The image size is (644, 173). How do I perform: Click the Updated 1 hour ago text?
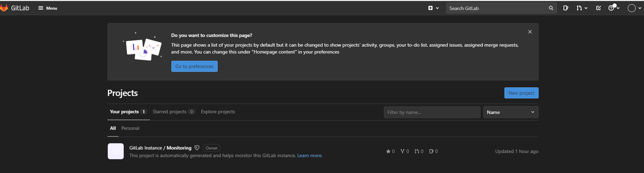pos(517,151)
